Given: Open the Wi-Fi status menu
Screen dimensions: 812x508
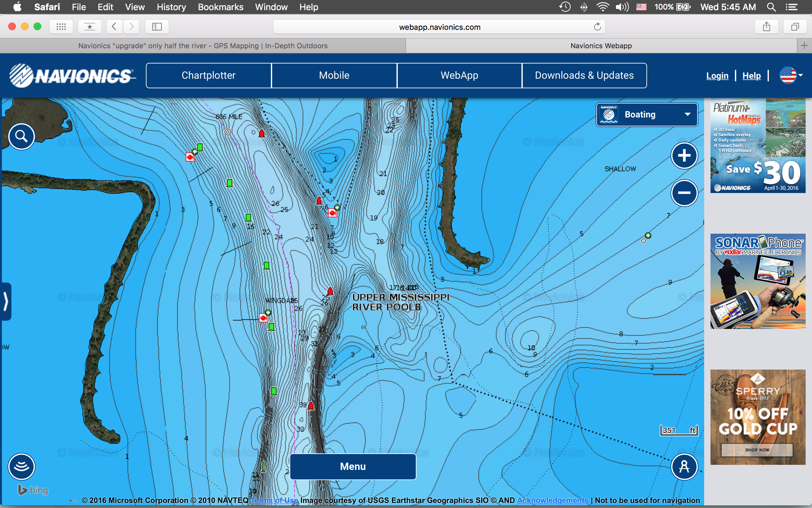Looking at the screenshot, I should click(603, 7).
